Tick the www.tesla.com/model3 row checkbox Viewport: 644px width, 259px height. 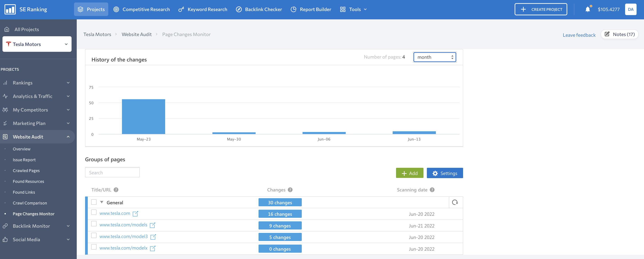point(94,235)
